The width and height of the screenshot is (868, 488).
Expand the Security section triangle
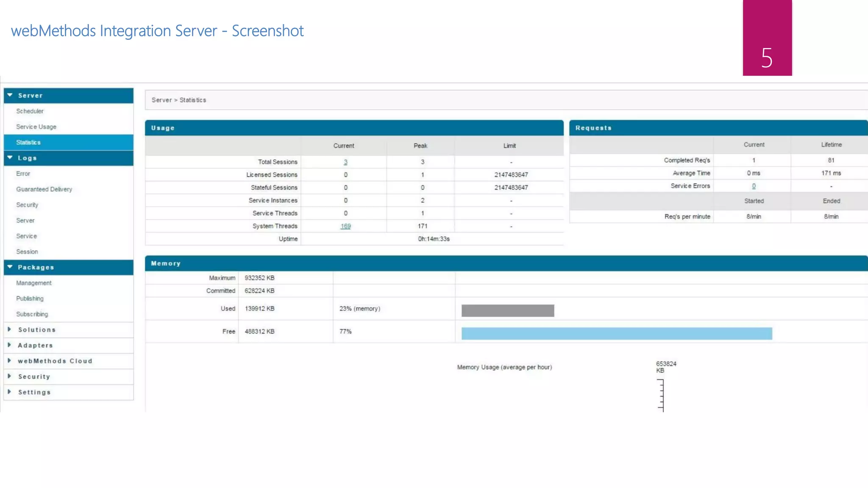click(x=9, y=377)
